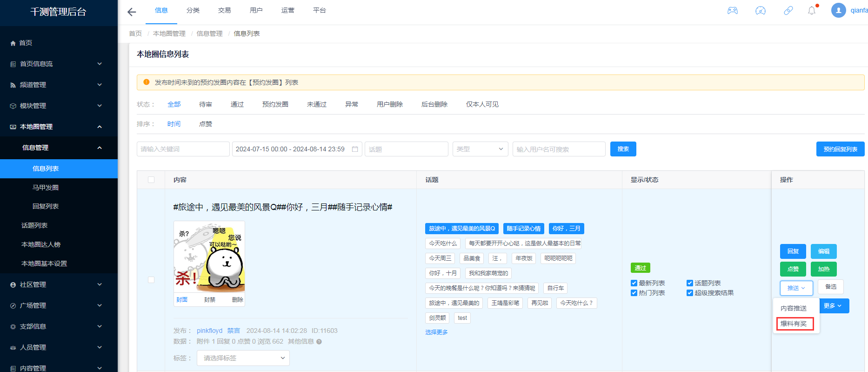Click the green 点赞 button
The image size is (868, 372).
click(793, 269)
